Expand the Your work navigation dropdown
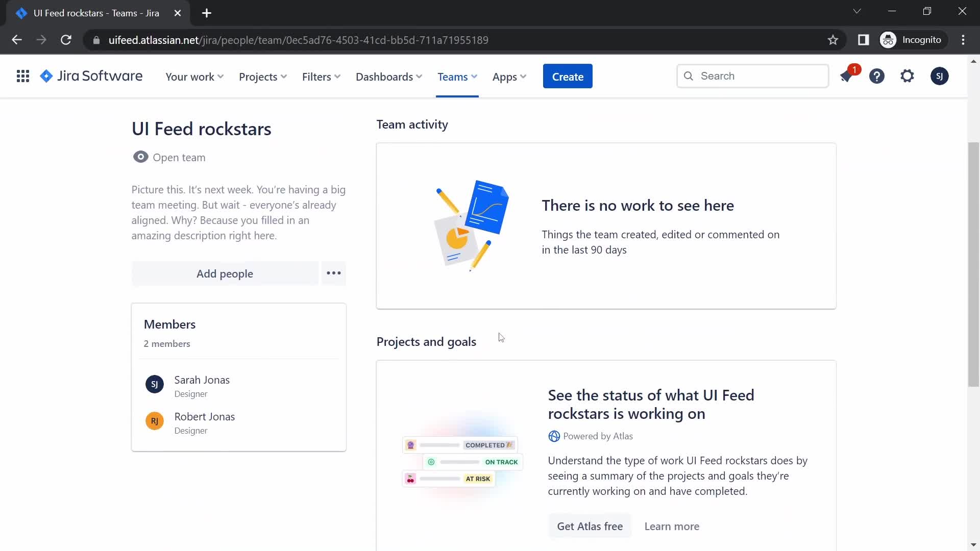Screen dimensions: 980x551 pyautogui.click(x=194, y=76)
